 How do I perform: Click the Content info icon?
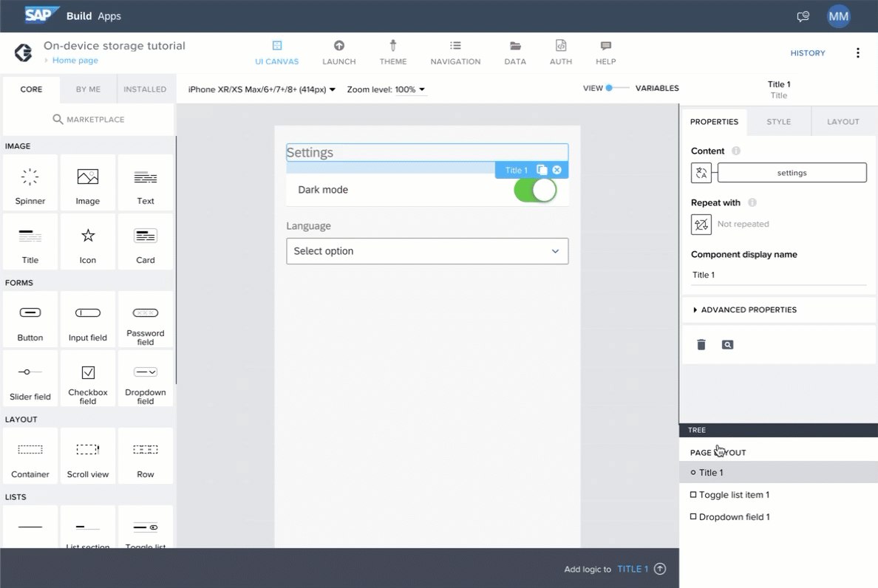736,151
